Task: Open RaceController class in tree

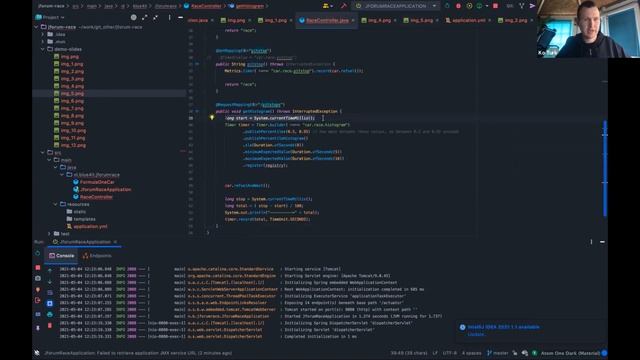Action: pyautogui.click(x=93, y=197)
